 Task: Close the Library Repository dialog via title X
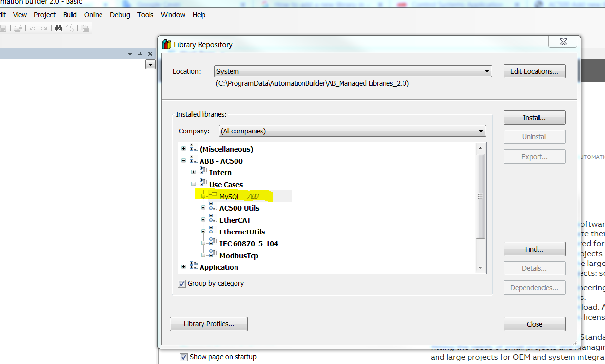[x=563, y=42]
